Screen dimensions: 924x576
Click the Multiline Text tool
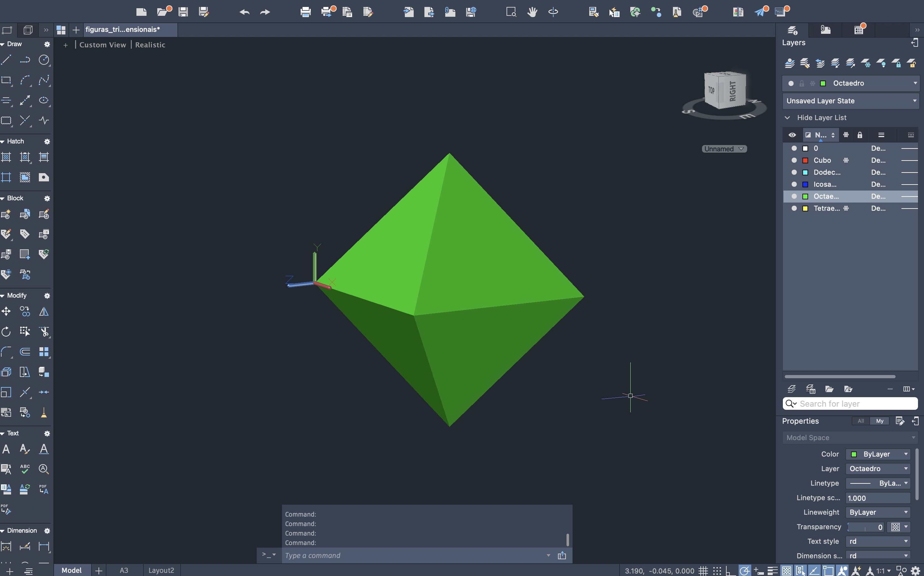[x=6, y=449]
